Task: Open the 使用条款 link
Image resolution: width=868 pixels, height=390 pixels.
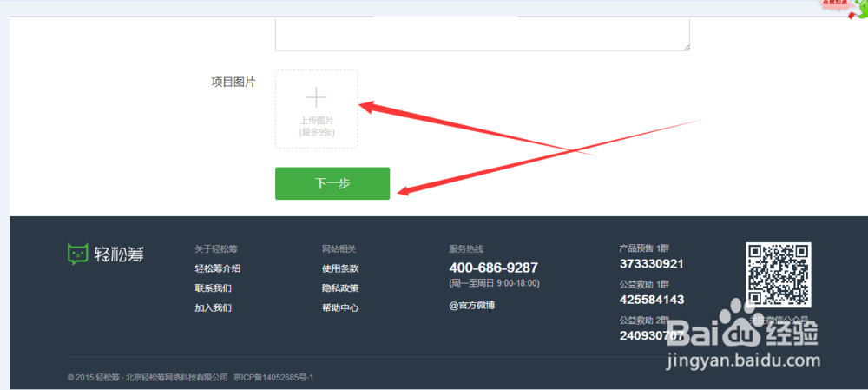Action: (340, 268)
